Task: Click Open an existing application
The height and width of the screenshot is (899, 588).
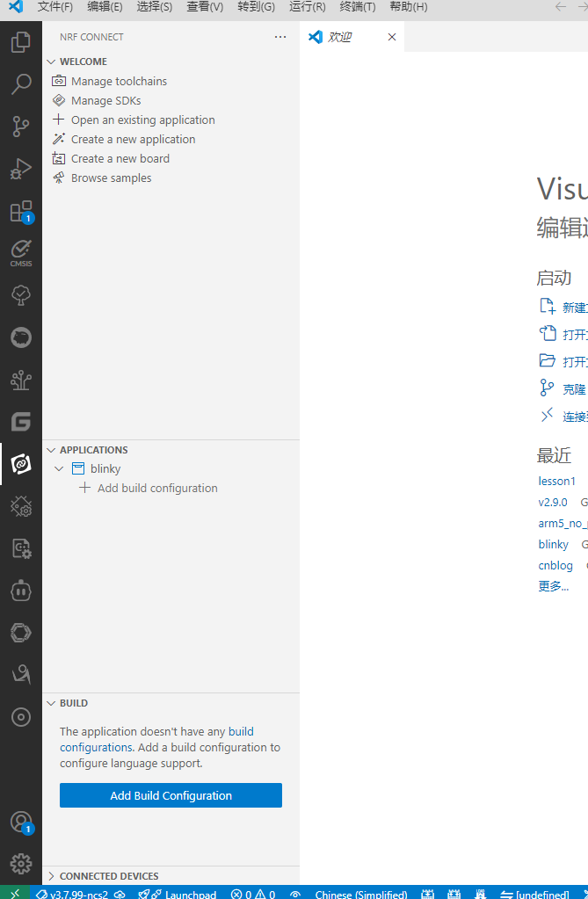Action: coord(143,120)
